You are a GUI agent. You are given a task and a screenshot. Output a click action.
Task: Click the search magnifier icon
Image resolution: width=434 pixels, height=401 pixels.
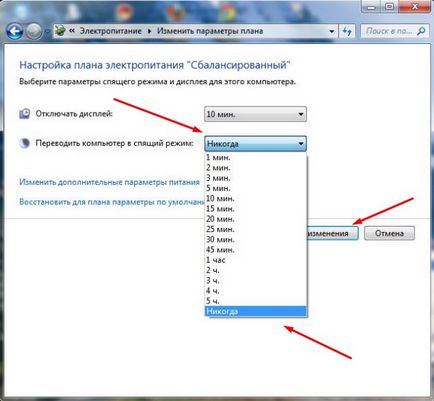421,31
